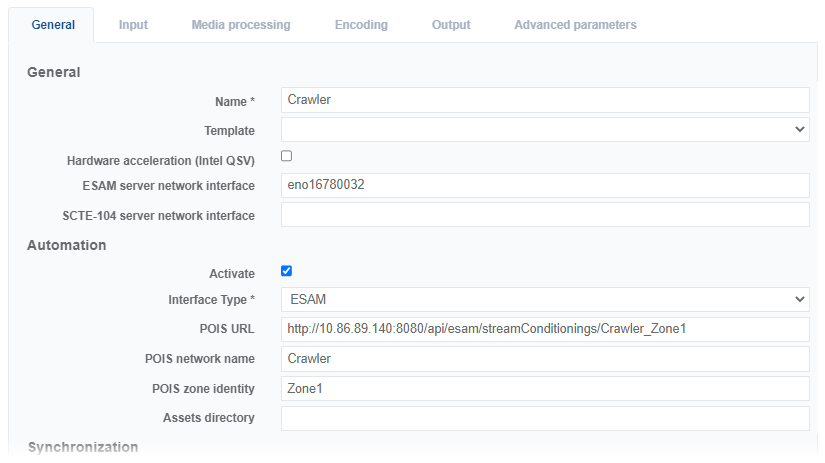
Task: Select the Output tab
Action: (x=451, y=25)
